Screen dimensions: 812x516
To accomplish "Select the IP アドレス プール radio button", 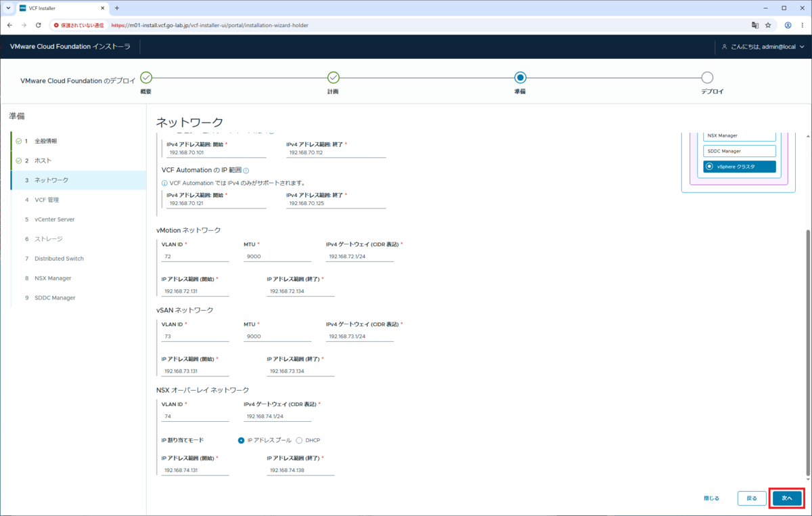I will (x=242, y=440).
